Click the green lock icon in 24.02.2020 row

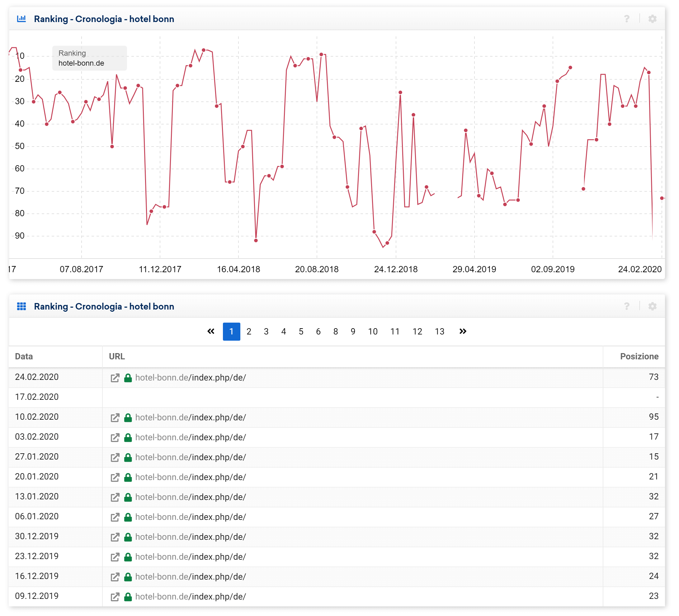pyautogui.click(x=128, y=378)
